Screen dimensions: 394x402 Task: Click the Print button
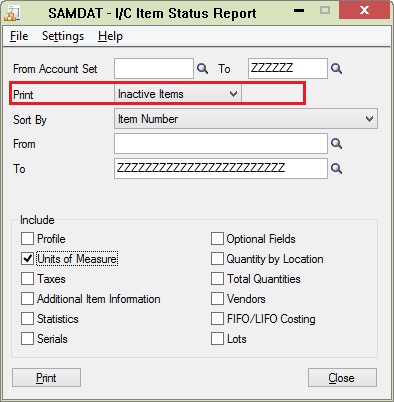click(46, 378)
